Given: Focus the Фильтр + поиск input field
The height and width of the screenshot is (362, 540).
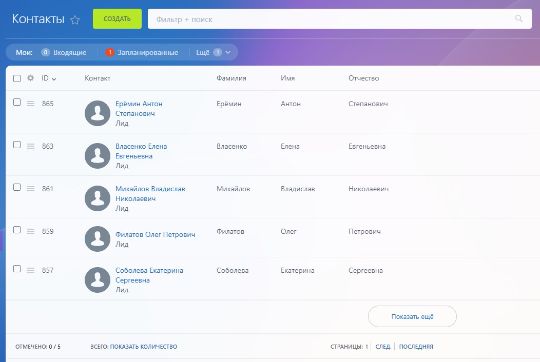Looking at the screenshot, I should [x=331, y=19].
